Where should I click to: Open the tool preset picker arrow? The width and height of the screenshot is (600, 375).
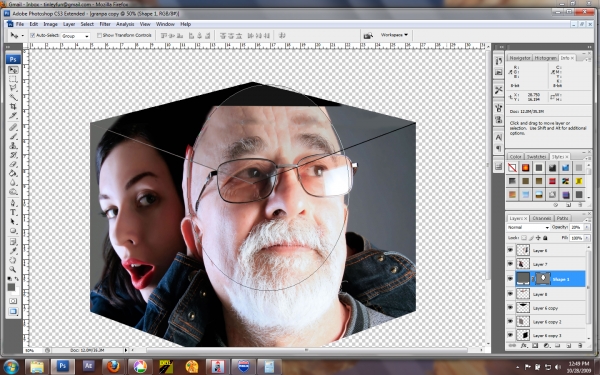click(22, 35)
